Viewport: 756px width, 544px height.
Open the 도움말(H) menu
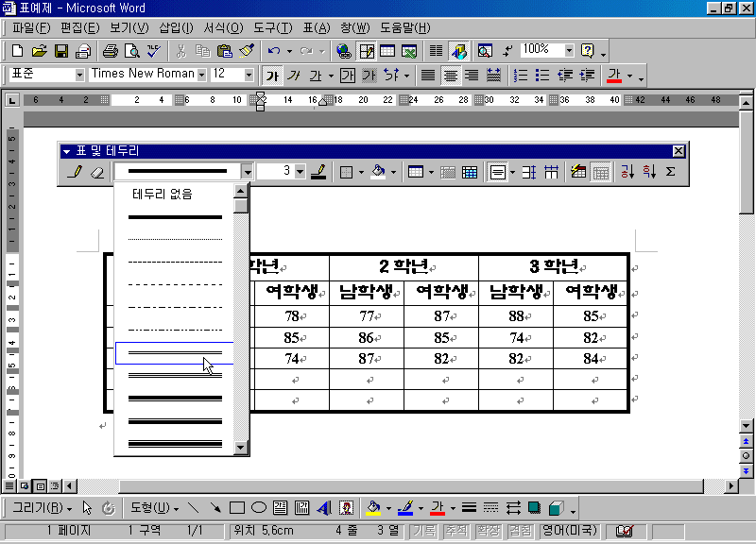point(405,28)
